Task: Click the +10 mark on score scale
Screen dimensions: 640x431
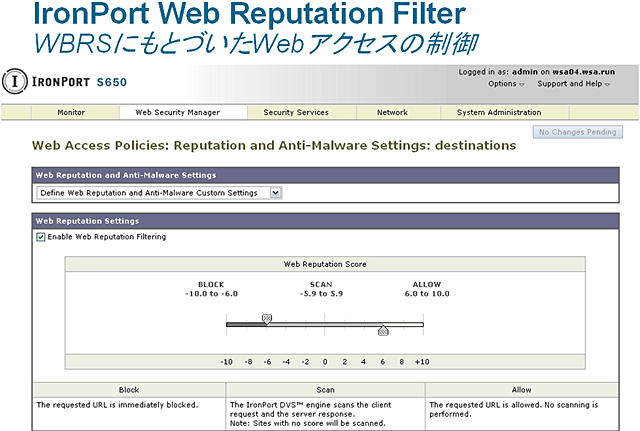Action: click(422, 362)
